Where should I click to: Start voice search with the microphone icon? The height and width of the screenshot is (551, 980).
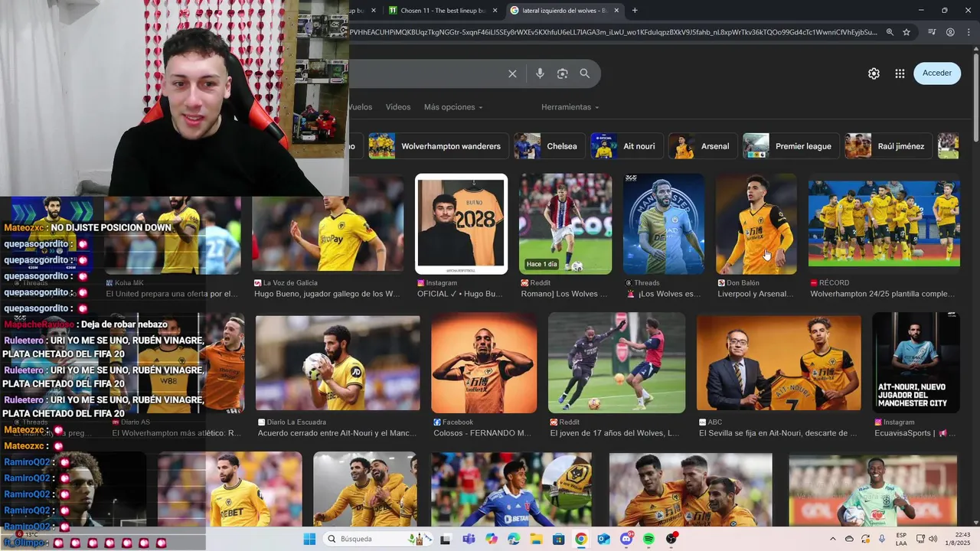click(x=540, y=73)
